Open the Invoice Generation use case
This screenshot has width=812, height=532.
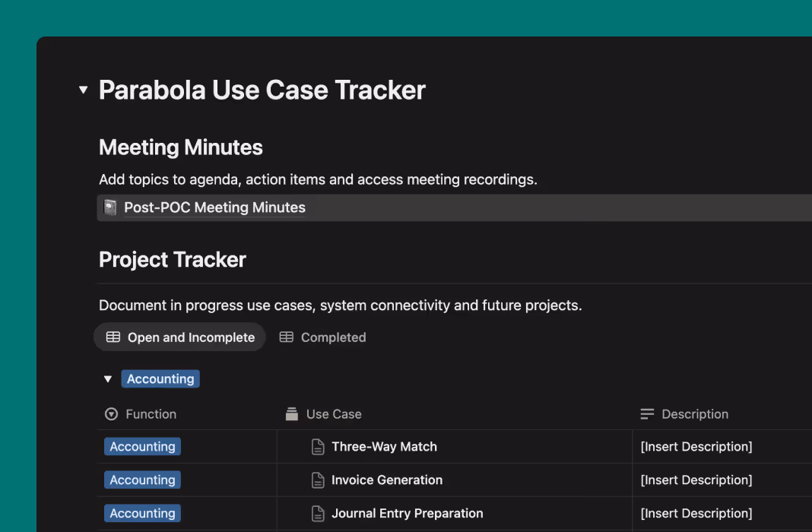(x=387, y=480)
